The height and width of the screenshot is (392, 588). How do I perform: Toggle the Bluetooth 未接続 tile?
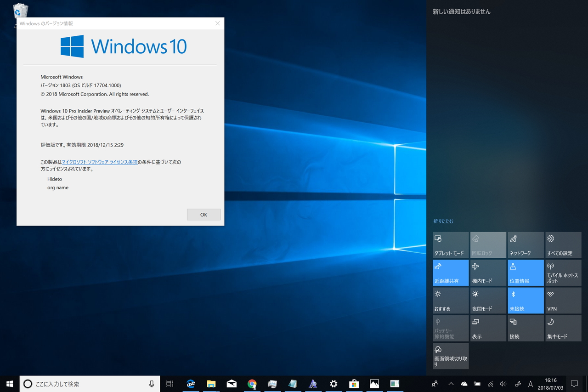coord(526,301)
